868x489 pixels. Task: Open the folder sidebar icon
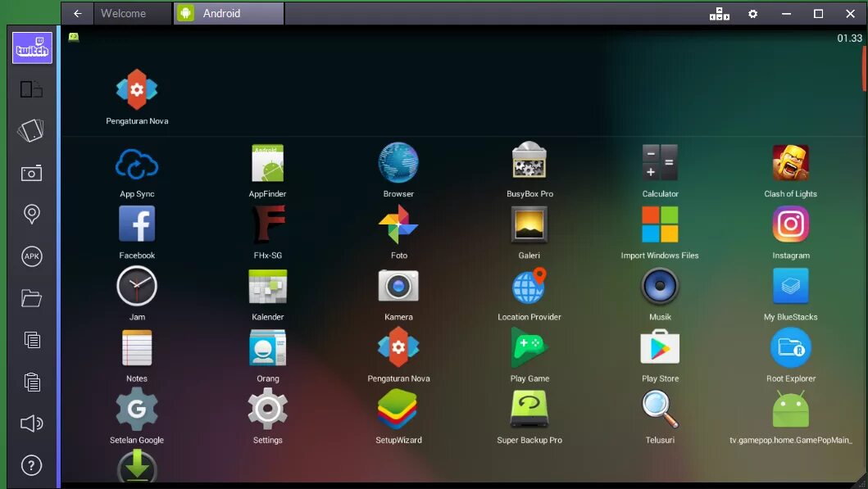click(31, 298)
